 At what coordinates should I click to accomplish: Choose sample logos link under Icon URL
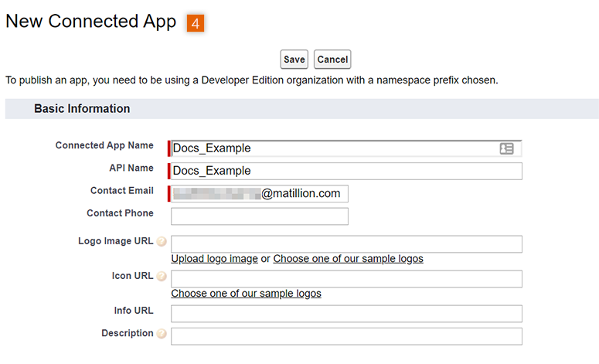tap(246, 294)
